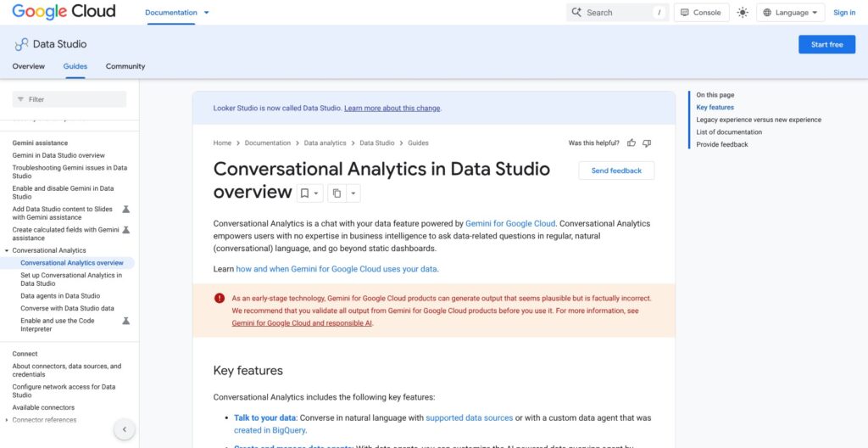Image resolution: width=868 pixels, height=448 pixels.
Task: Click the Console chat icon button
Action: (x=701, y=12)
